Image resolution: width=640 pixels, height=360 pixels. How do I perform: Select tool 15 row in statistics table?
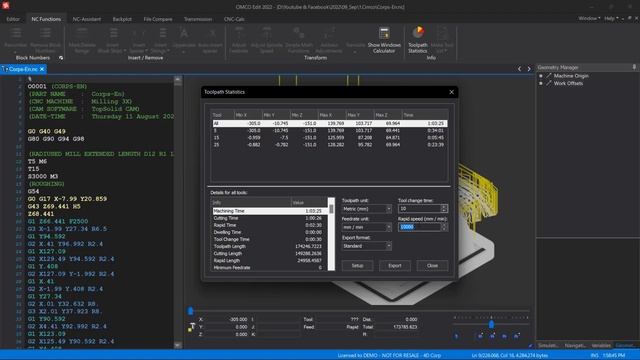point(329,138)
